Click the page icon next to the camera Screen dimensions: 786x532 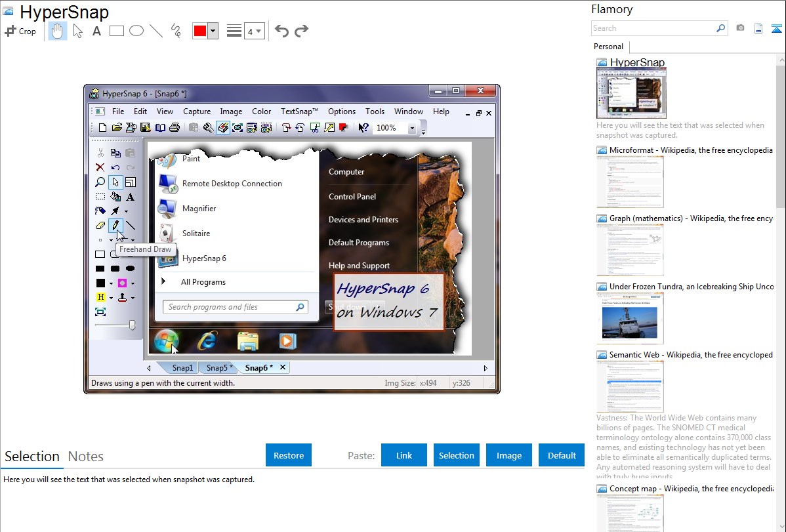(758, 28)
